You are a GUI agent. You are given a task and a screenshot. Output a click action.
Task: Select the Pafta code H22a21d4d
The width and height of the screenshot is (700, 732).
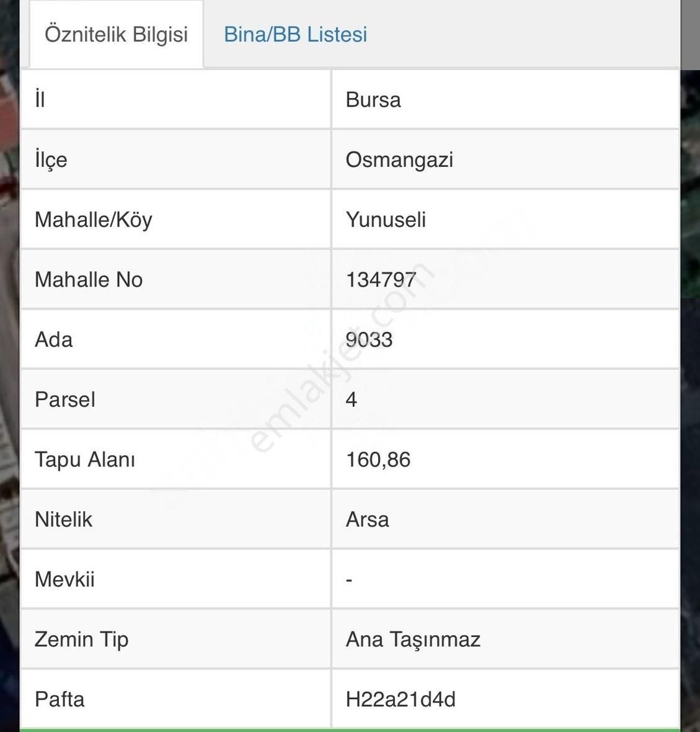(x=401, y=699)
